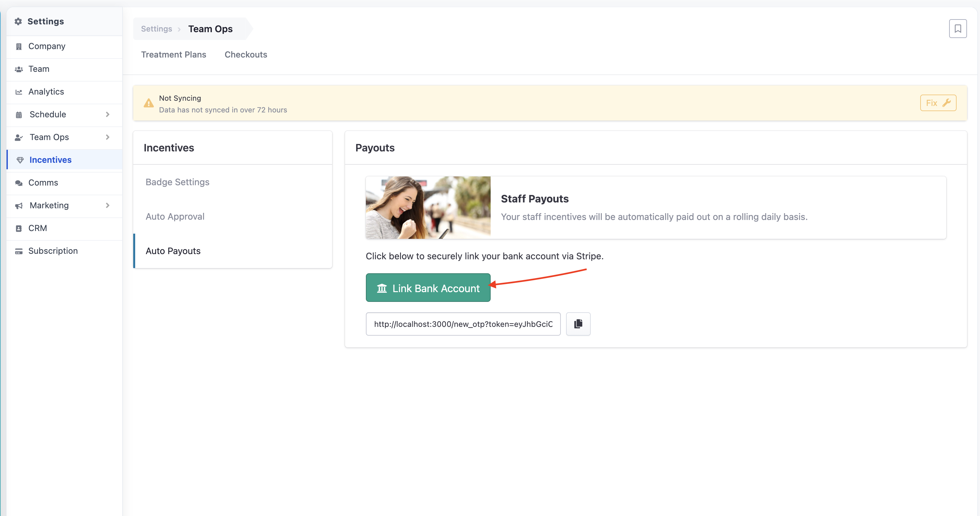Image resolution: width=980 pixels, height=516 pixels.
Task: Click the Fix button for syncing
Action: (938, 103)
